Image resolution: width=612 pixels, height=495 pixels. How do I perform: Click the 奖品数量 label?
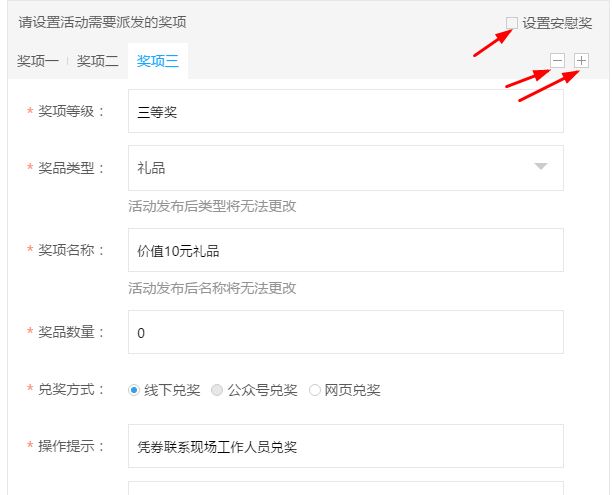pyautogui.click(x=71, y=332)
